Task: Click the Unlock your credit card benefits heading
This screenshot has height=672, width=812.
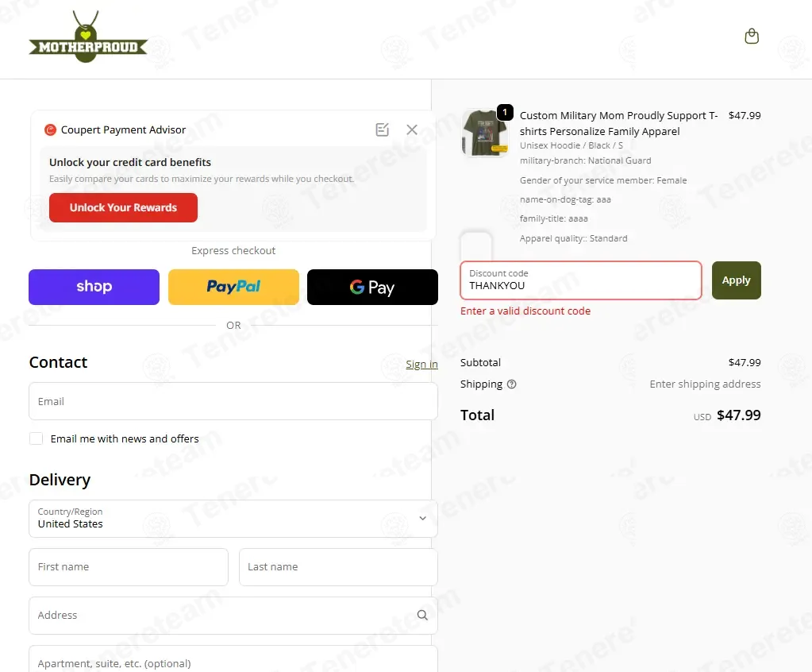Action: (130, 162)
